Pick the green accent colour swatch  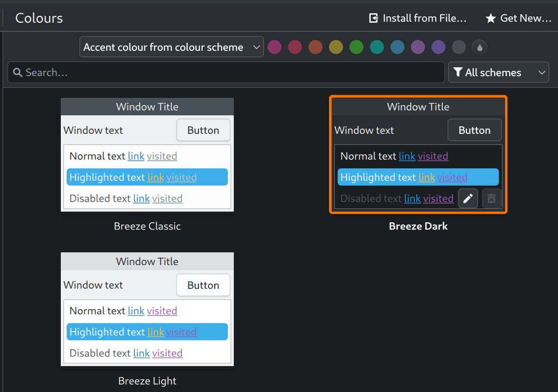356,48
